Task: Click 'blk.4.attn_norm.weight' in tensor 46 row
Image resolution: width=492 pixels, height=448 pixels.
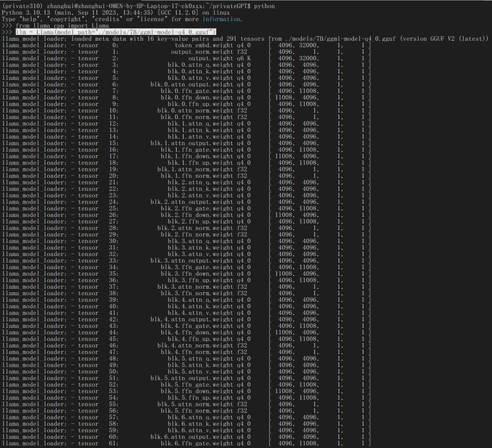Action: click(195, 346)
